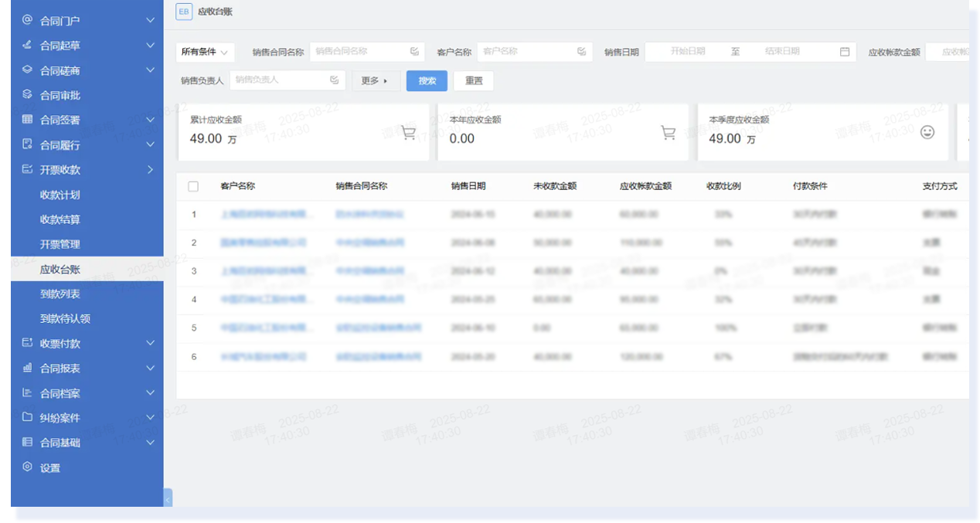Click the picker icon in 销售合同名称 field
980x523 pixels.
click(x=414, y=52)
